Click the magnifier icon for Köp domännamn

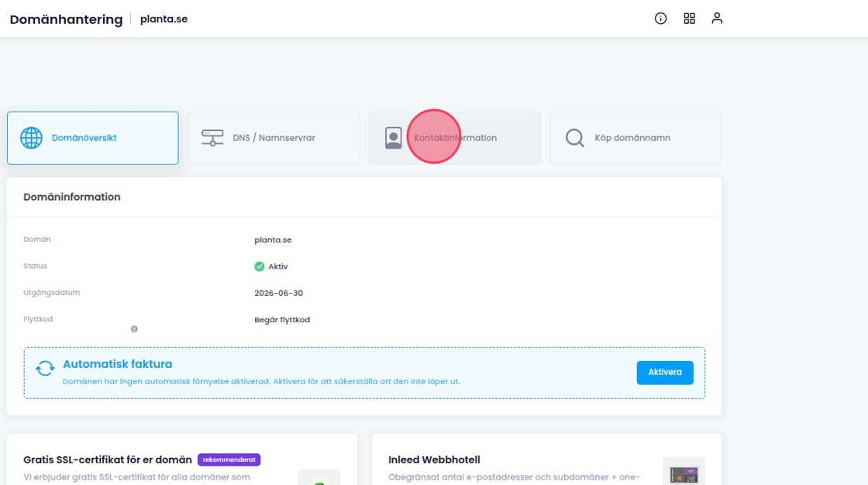[x=574, y=138]
